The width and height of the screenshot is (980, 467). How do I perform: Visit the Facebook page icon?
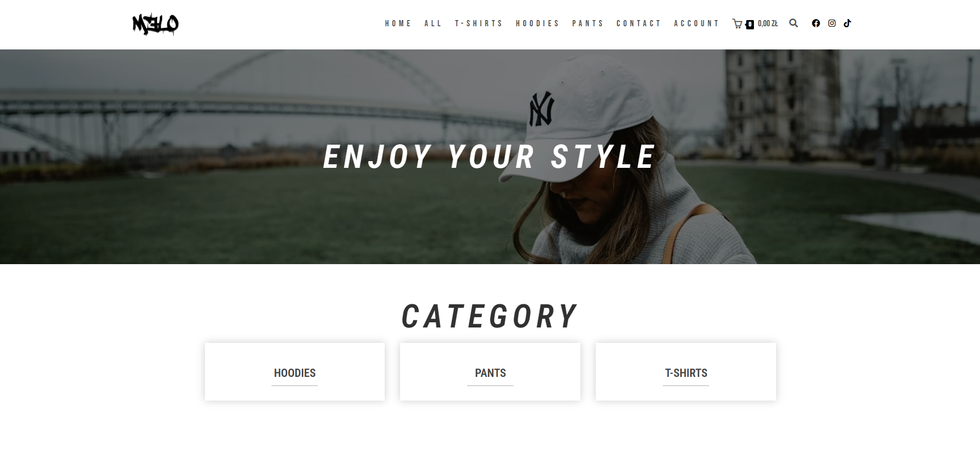(816, 23)
